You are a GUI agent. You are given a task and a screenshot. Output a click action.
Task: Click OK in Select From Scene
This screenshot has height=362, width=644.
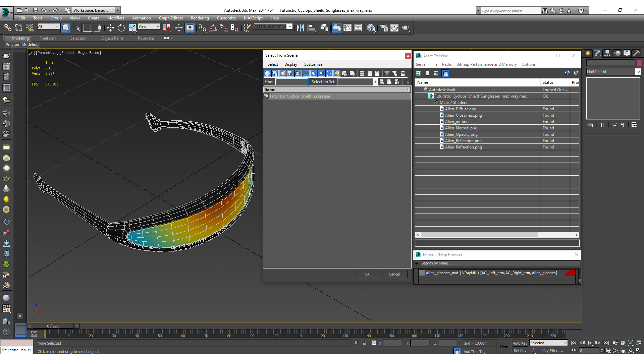tap(367, 274)
